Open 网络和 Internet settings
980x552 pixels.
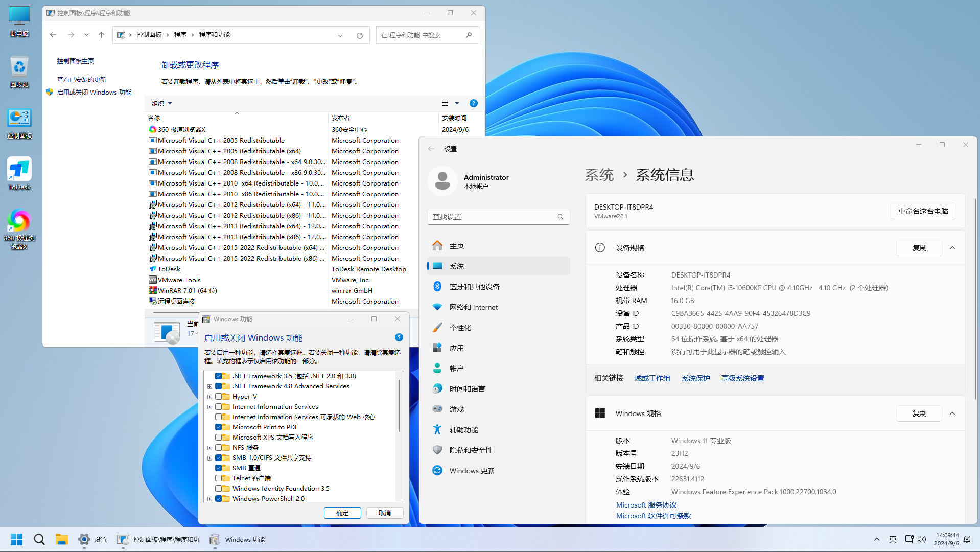499,307
